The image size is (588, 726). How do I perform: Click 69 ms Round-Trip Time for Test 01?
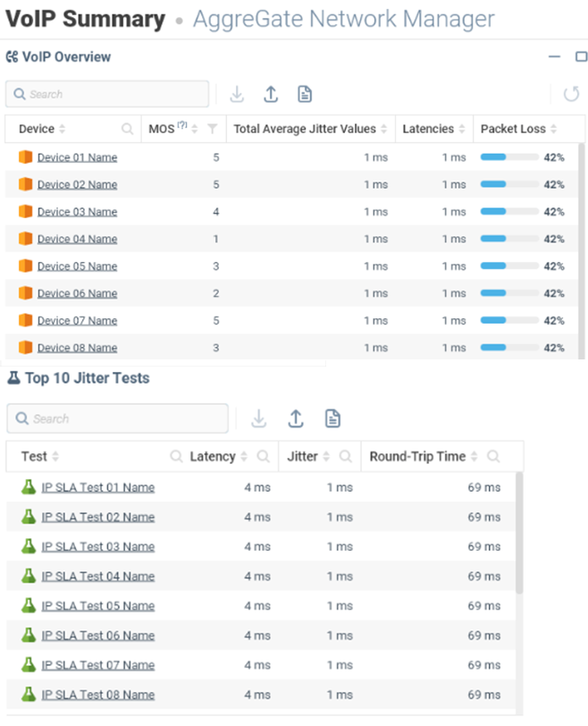pyautogui.click(x=484, y=487)
